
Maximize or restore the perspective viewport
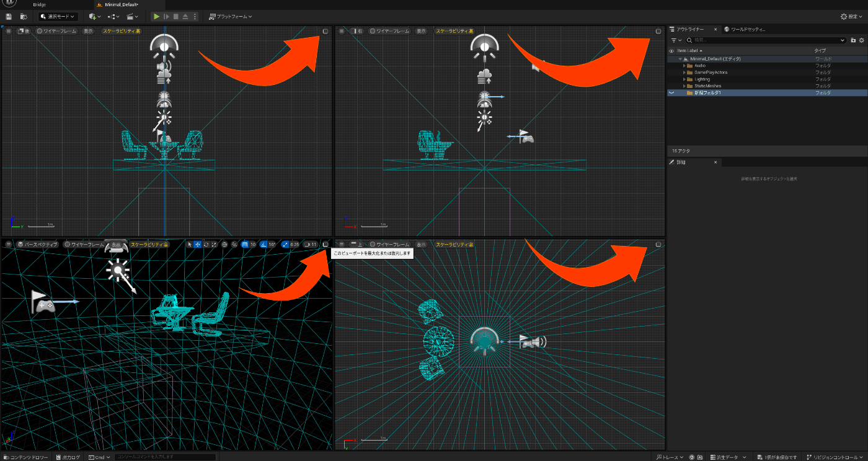click(x=325, y=245)
